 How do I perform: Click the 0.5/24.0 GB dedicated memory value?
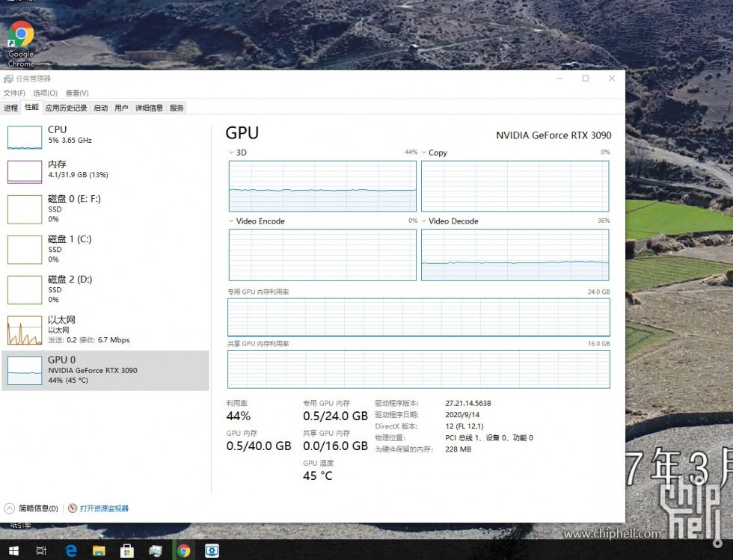pos(335,416)
